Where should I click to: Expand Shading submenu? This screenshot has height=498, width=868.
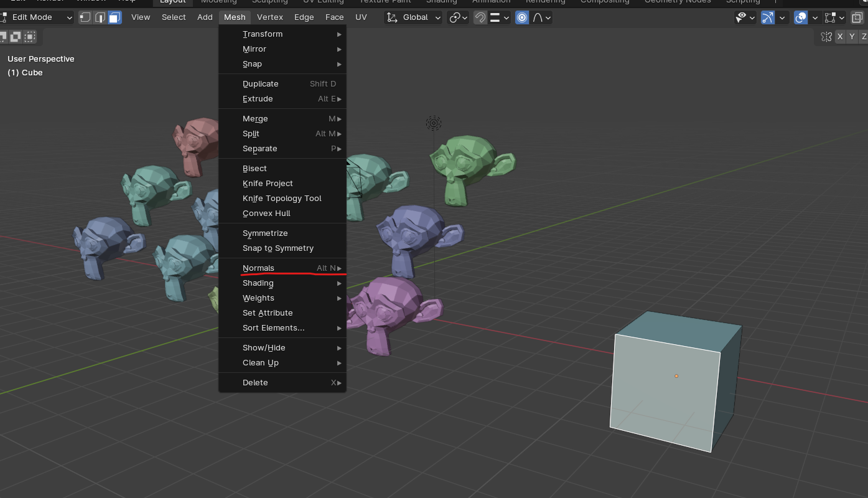coord(282,283)
